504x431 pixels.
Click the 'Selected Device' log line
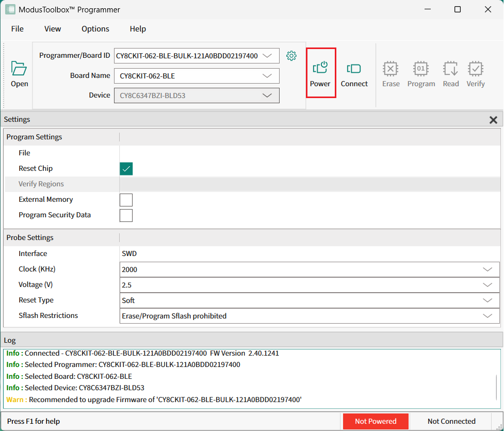point(75,388)
